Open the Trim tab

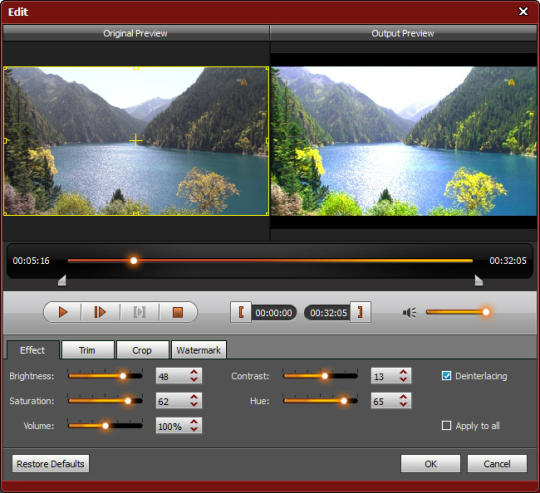click(x=87, y=350)
